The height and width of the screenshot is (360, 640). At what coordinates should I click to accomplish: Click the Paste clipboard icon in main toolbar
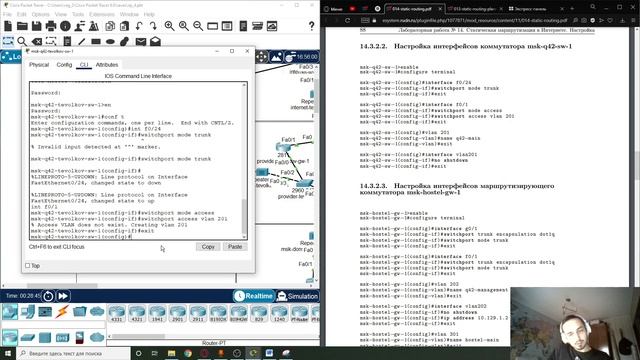click(124, 26)
